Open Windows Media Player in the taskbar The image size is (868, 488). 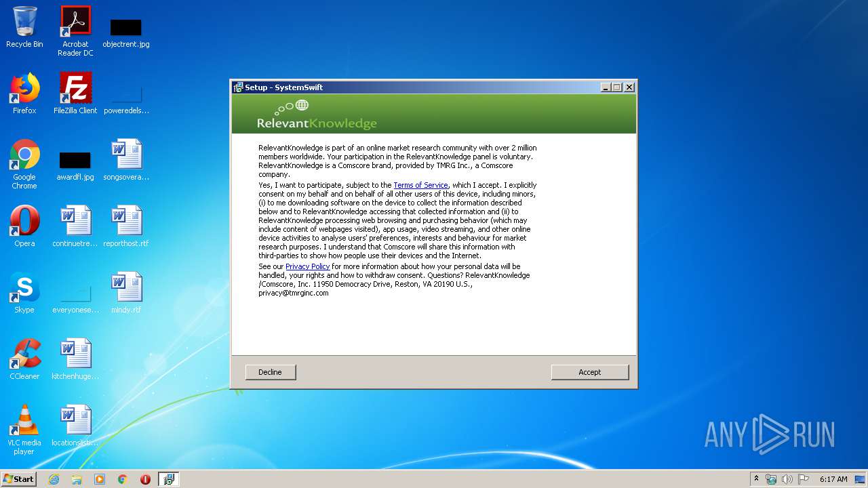pos(100,479)
